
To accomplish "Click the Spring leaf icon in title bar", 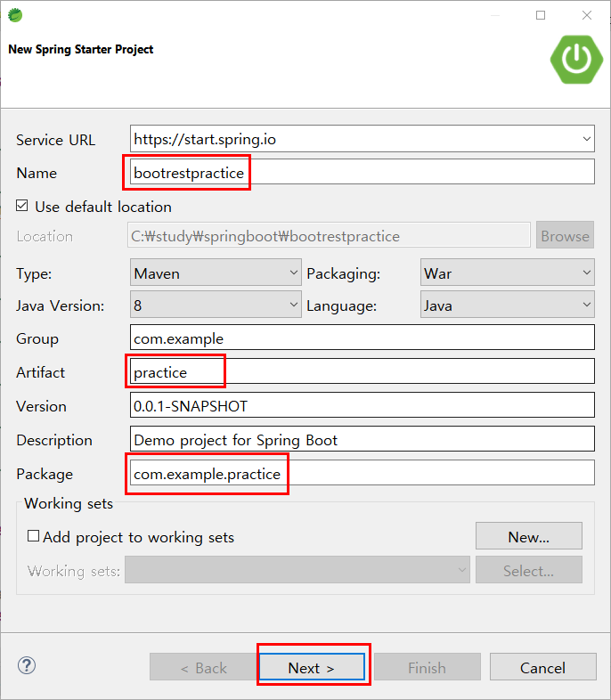I will [15, 15].
